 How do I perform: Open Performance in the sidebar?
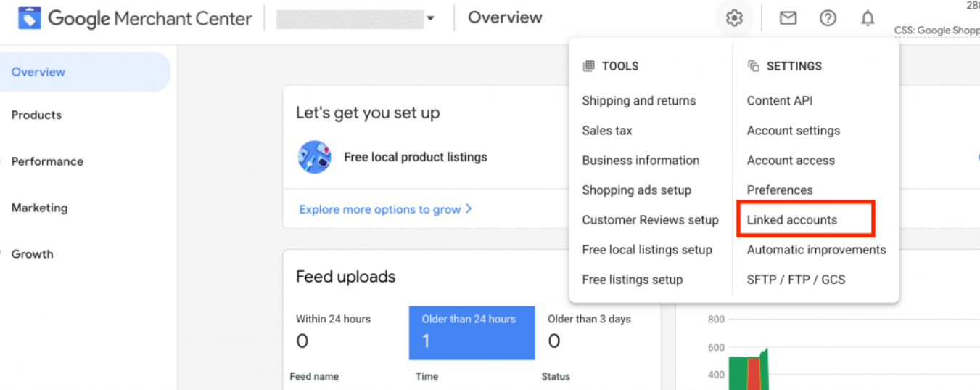[x=47, y=161]
